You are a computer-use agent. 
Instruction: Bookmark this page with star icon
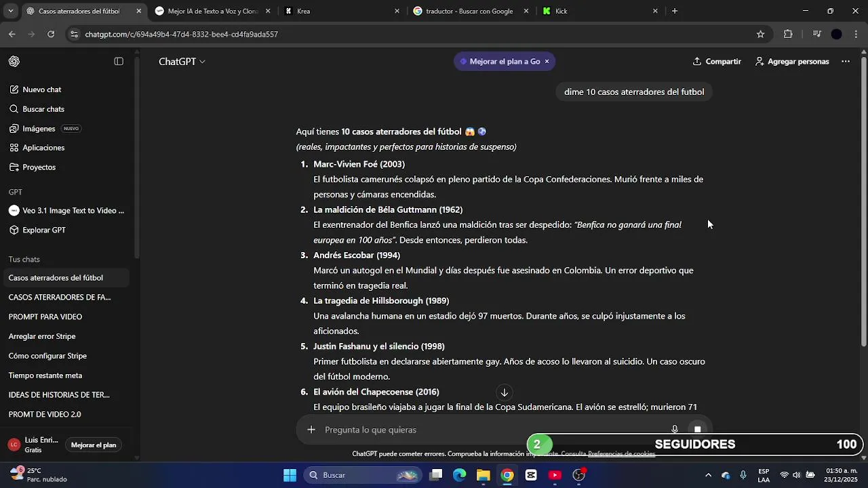(761, 34)
